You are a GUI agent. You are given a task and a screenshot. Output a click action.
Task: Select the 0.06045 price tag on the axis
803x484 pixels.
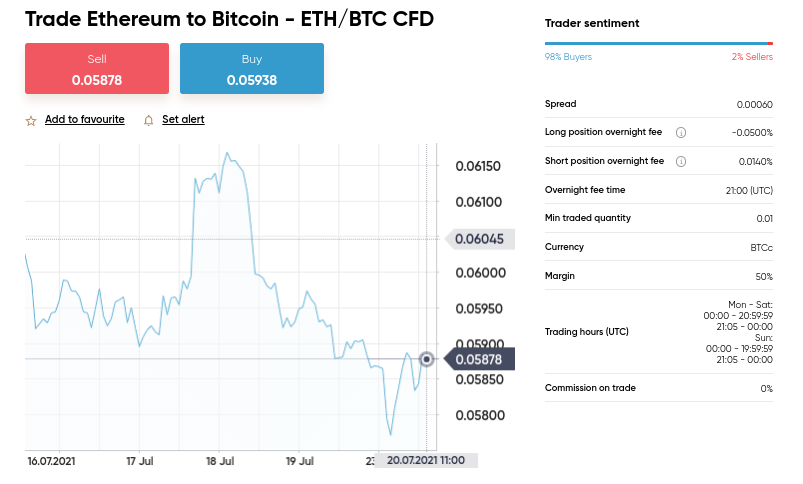[x=480, y=239]
